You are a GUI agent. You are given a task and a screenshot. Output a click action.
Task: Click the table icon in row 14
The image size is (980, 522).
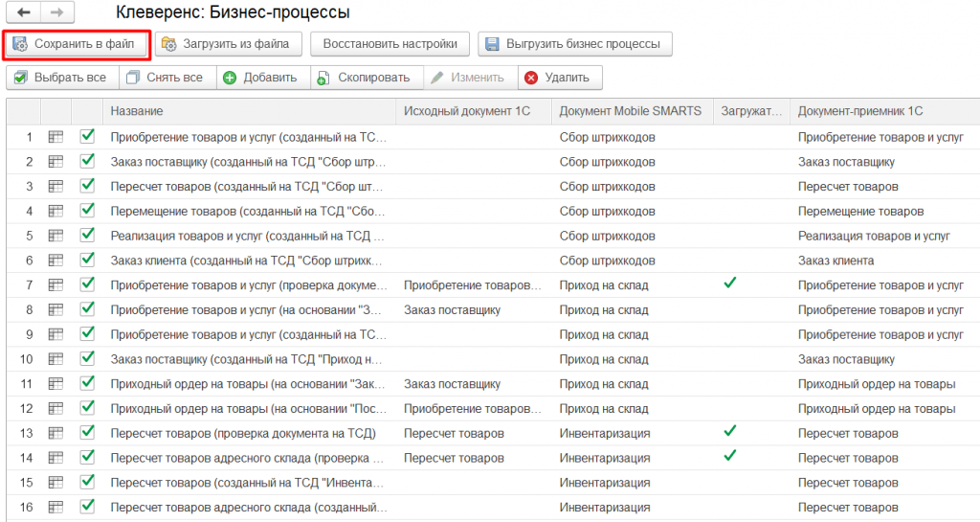[56, 458]
